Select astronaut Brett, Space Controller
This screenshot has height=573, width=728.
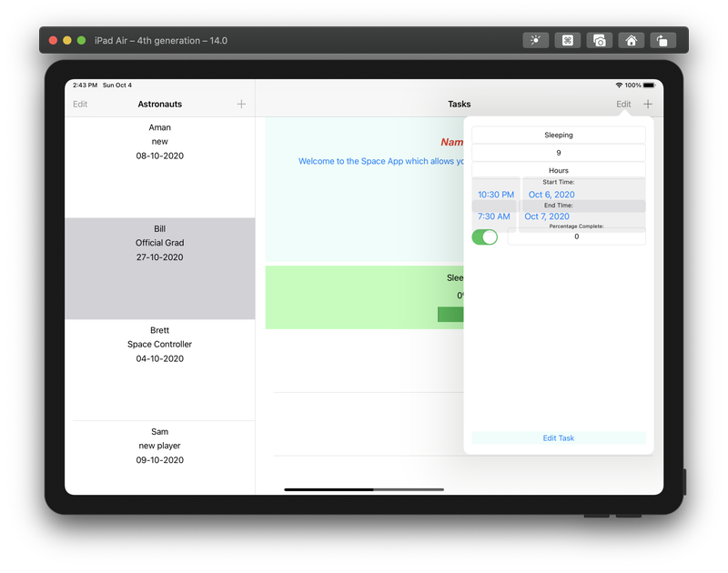click(x=160, y=345)
